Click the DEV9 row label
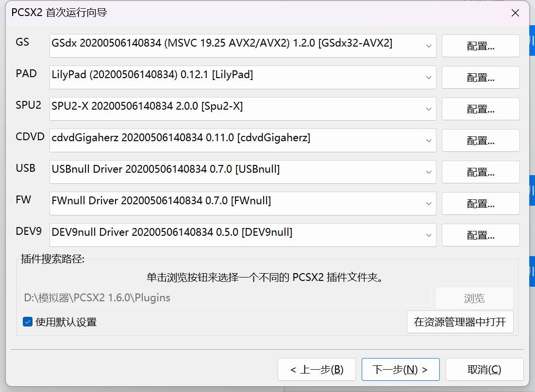This screenshot has width=535, height=392. coord(29,231)
